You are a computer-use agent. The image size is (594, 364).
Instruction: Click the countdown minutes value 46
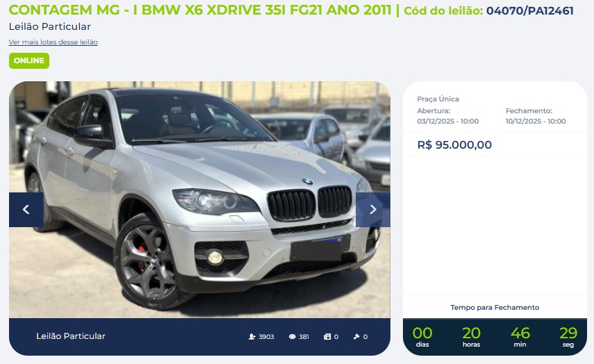[x=520, y=333]
